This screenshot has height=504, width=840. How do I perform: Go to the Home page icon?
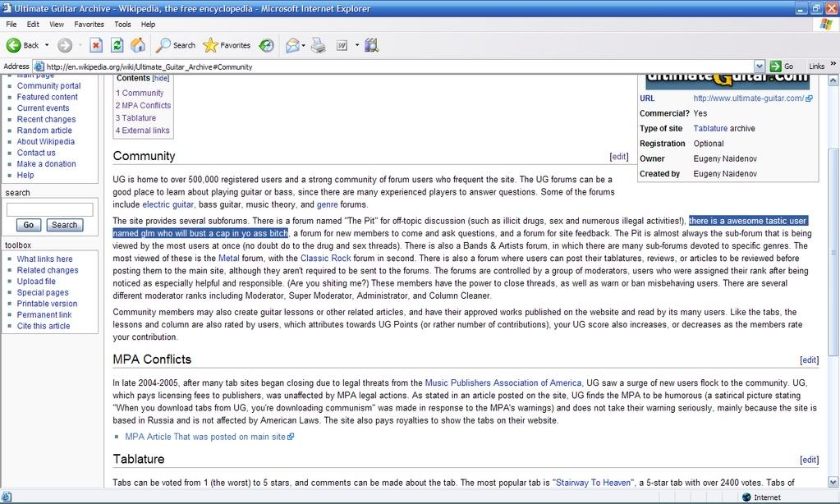[138, 45]
